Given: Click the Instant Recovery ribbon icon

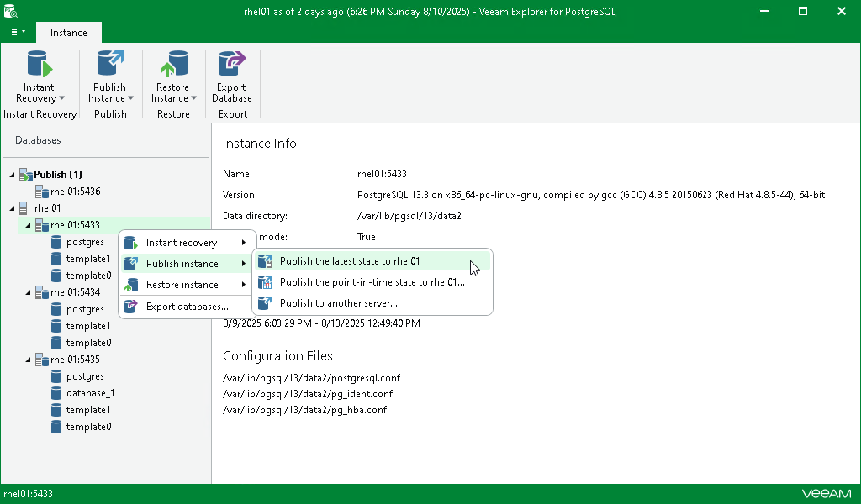Looking at the screenshot, I should click(40, 64).
